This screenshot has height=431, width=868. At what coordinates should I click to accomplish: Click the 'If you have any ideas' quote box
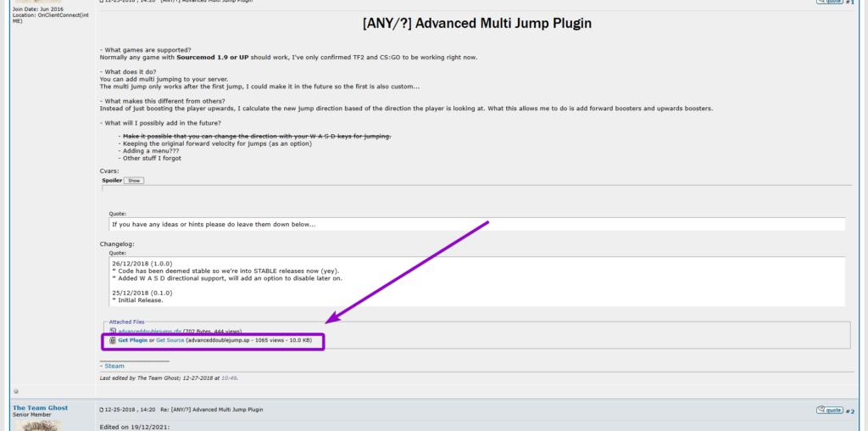(x=476, y=224)
